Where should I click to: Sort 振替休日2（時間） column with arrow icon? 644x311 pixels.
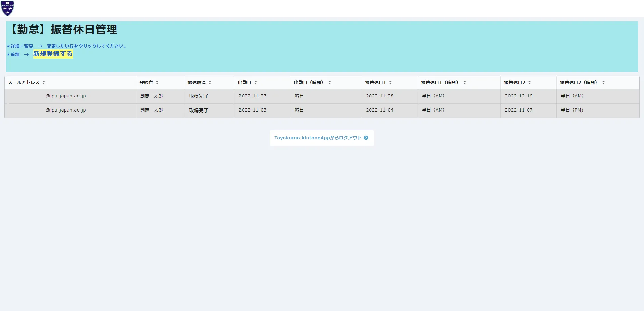(603, 83)
